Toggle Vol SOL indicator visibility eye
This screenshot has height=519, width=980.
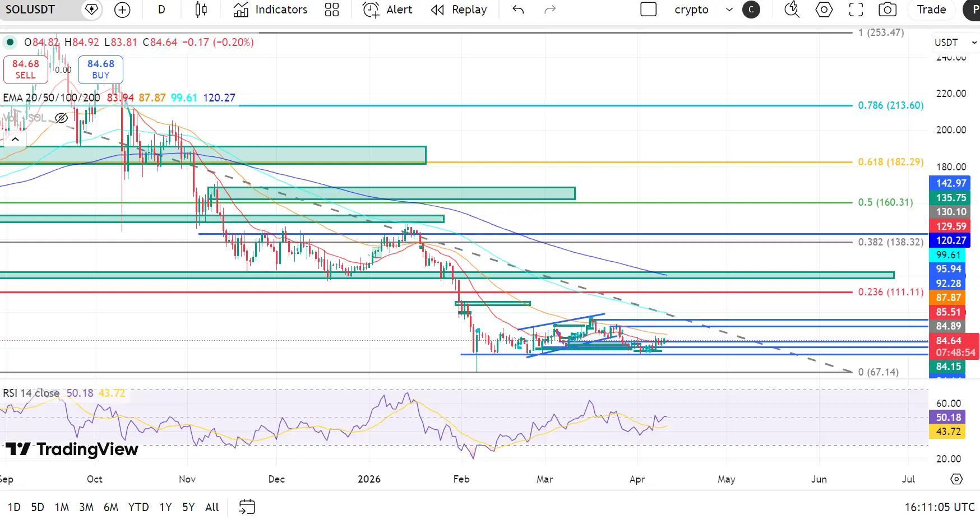click(x=61, y=118)
